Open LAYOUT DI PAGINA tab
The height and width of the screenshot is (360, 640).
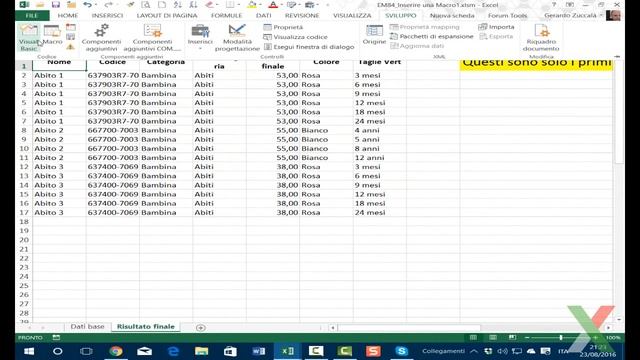pos(167,16)
